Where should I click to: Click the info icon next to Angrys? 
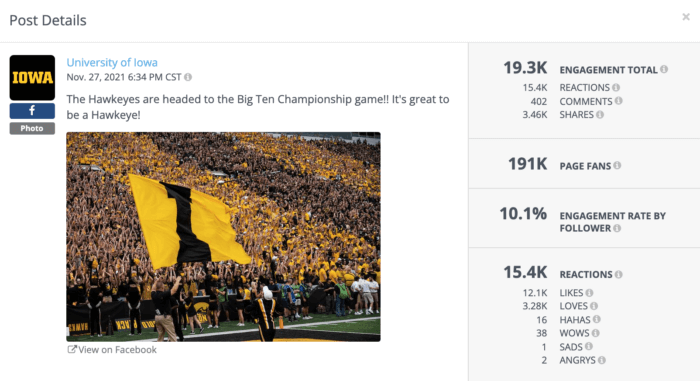coord(601,360)
